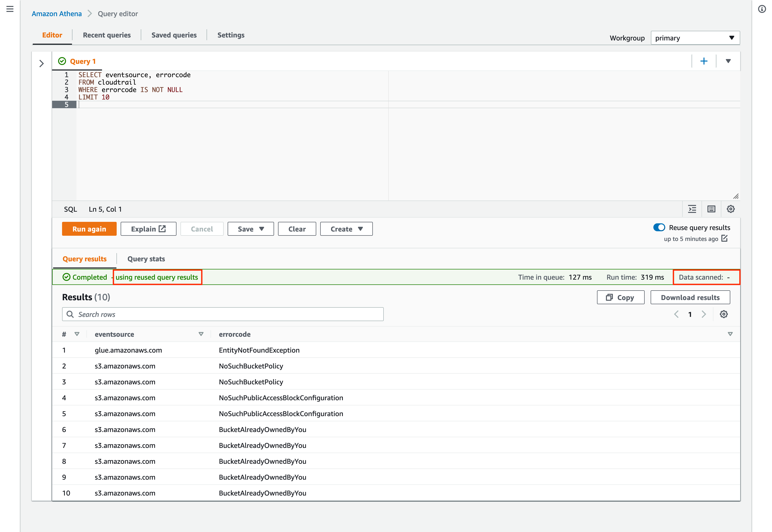This screenshot has height=532, width=772.
Task: Go to next results page arrow
Action: pyautogui.click(x=704, y=314)
